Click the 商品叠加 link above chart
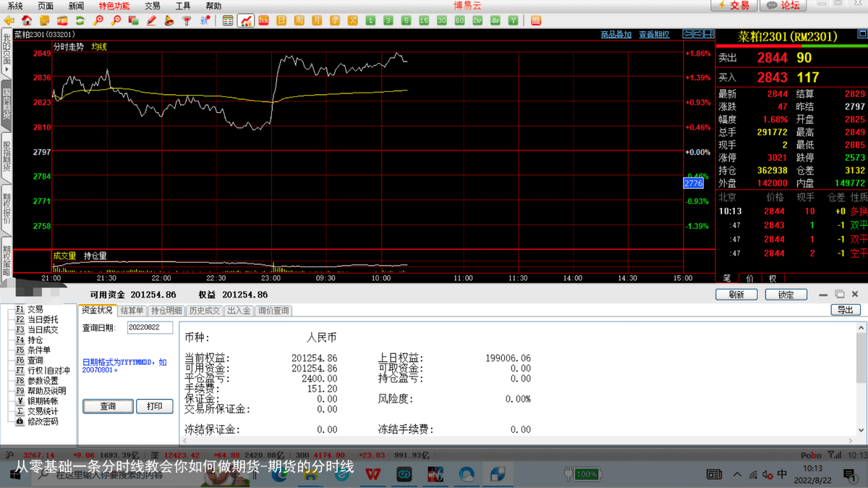The height and width of the screenshot is (488, 868). (x=616, y=34)
